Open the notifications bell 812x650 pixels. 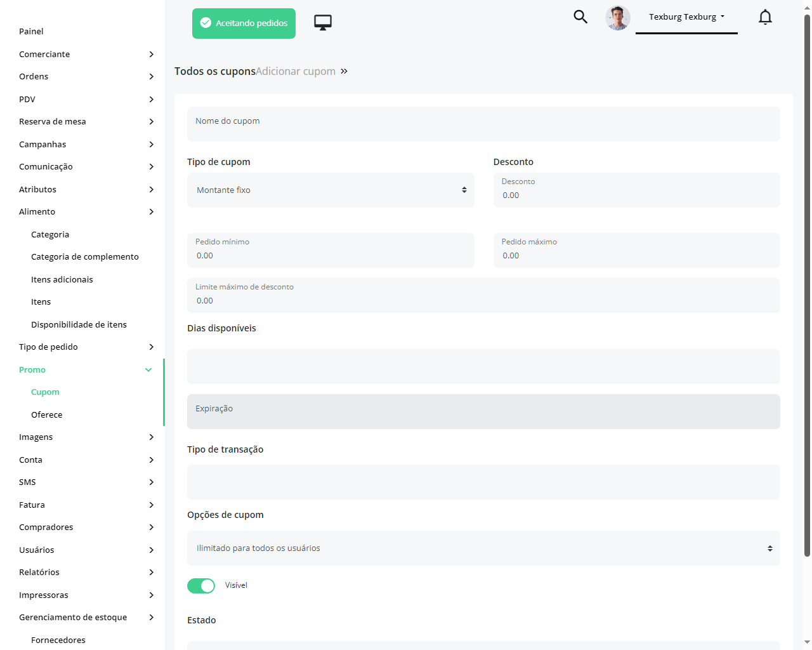[765, 17]
